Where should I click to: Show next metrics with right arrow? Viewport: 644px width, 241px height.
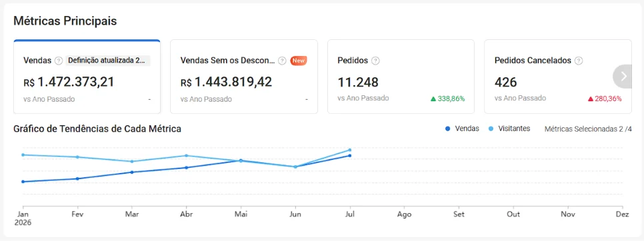click(x=623, y=77)
